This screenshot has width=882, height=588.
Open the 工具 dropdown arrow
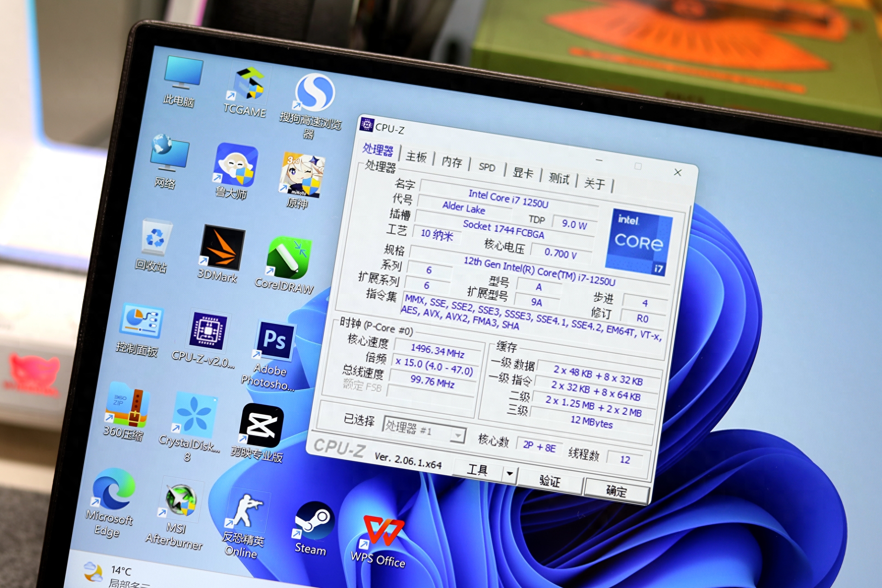click(x=509, y=473)
